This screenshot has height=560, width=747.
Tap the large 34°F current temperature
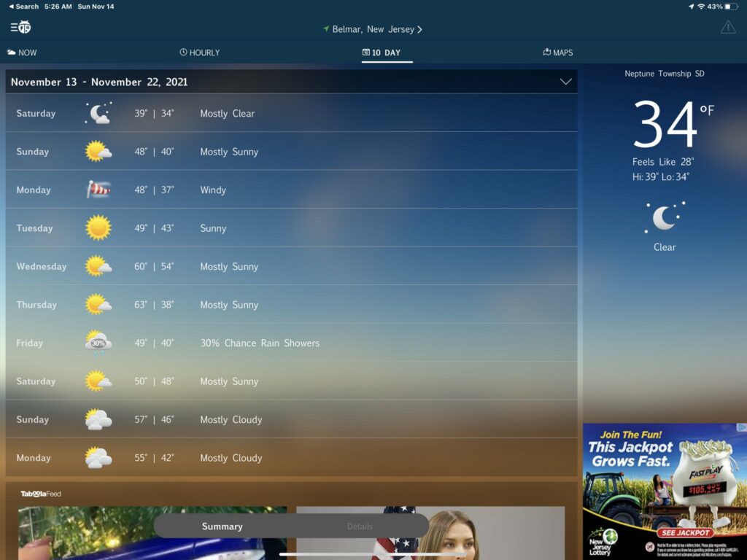(x=664, y=124)
